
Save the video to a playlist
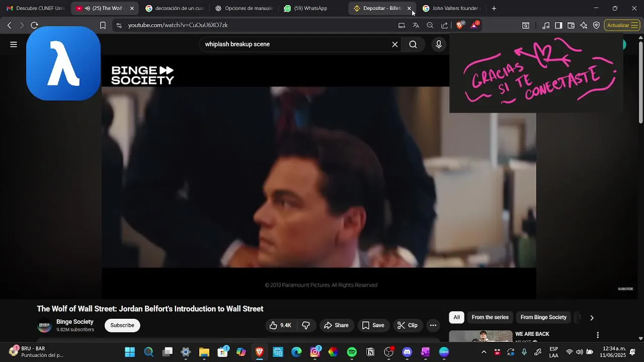coord(373,325)
